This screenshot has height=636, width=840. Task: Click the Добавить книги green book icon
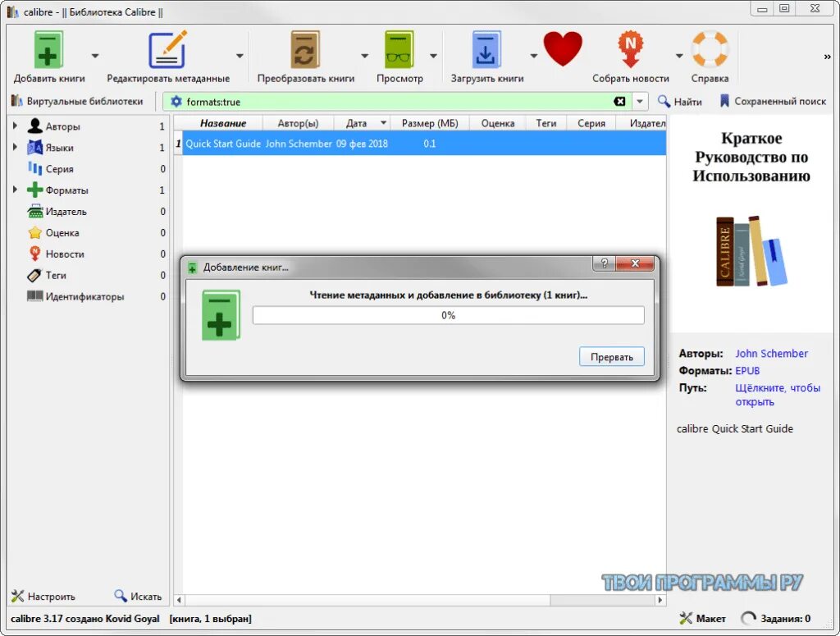pos(48,49)
